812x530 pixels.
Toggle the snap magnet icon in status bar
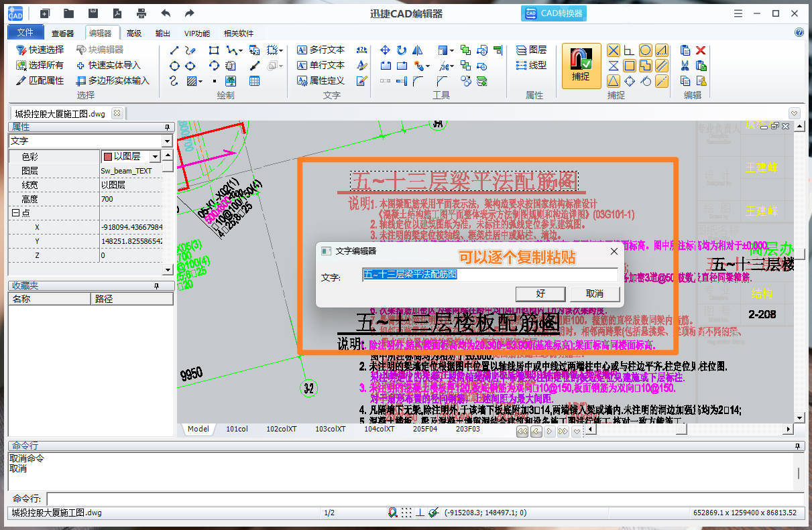[x=393, y=513]
